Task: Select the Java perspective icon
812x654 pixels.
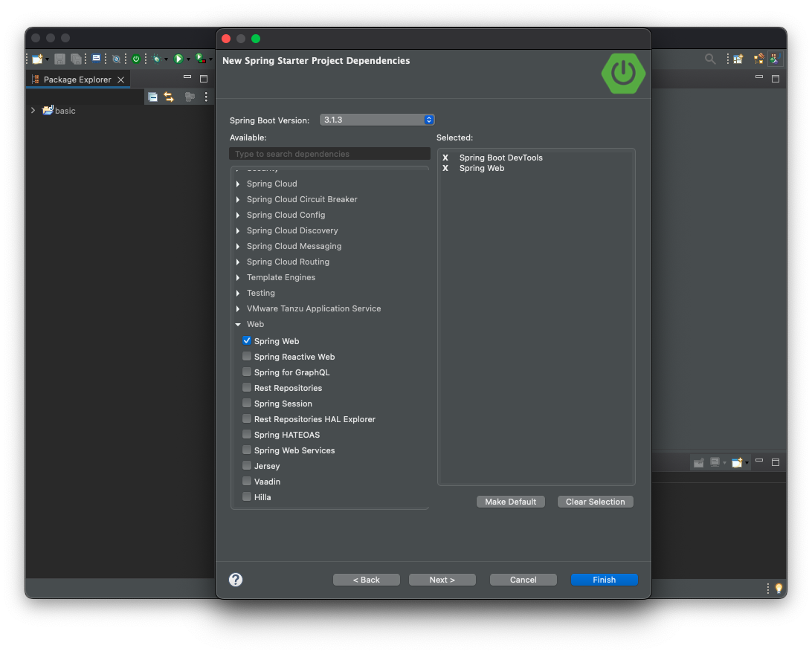Action: tap(776, 59)
